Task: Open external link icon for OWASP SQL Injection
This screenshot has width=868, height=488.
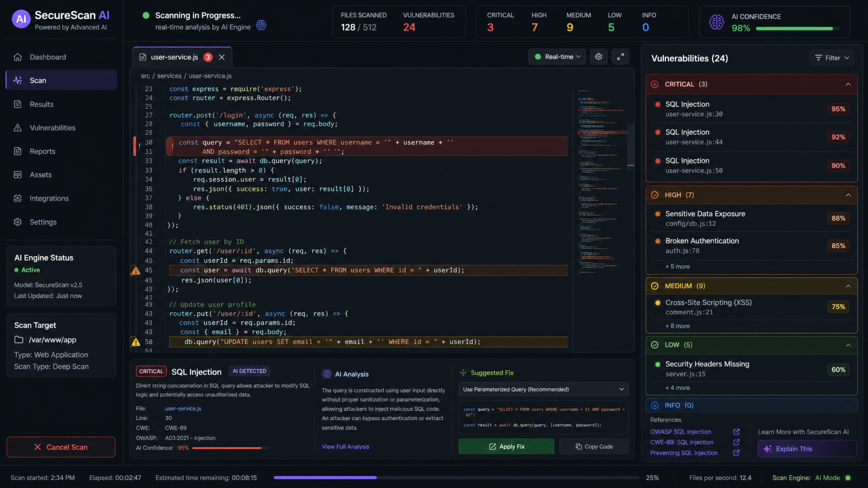Action: (x=737, y=432)
